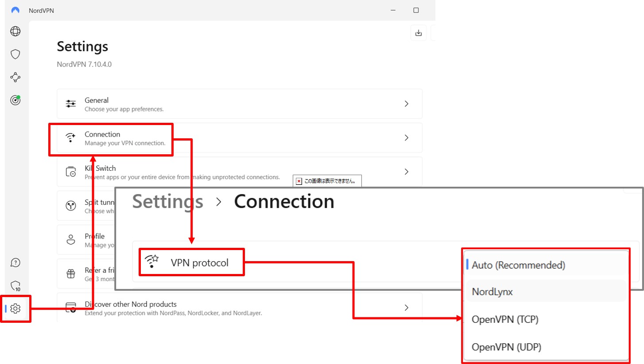This screenshot has width=644, height=364.
Task: Expand the General settings chevron
Action: pyautogui.click(x=406, y=104)
